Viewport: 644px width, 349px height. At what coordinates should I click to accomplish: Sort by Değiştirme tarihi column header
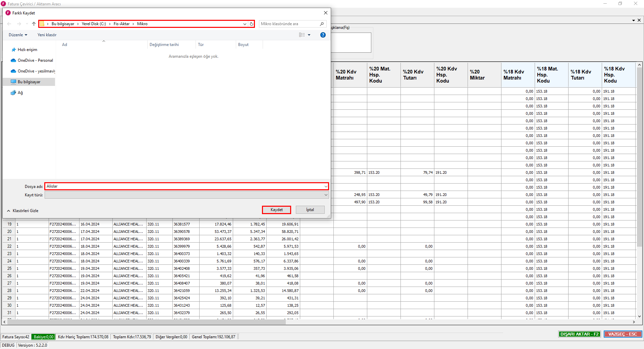(x=164, y=45)
